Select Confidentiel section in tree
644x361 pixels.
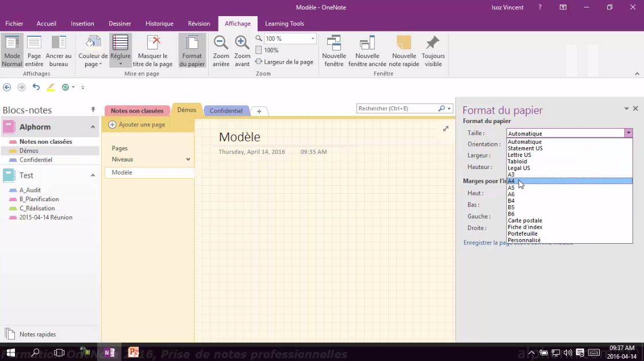click(36, 160)
